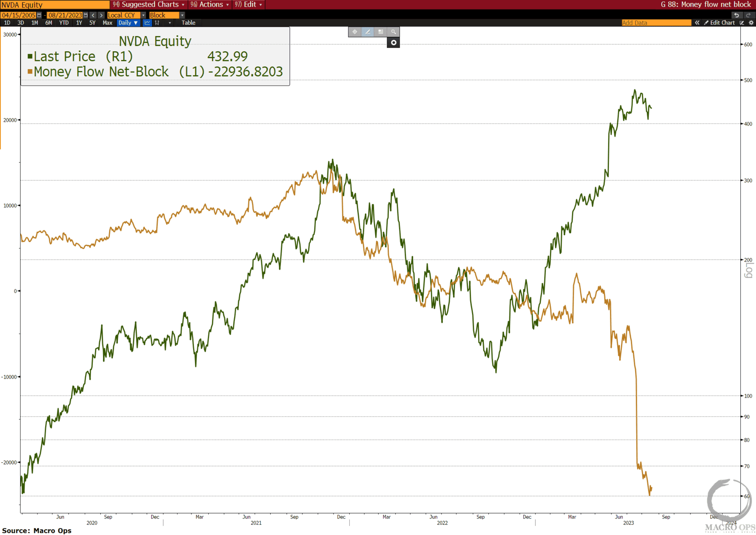Open the end date calendar picker
Screen dimensions: 756x535
coord(86,15)
